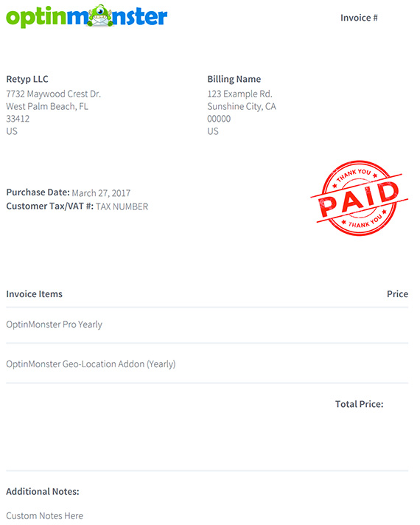Click the Invoice Items column header
This screenshot has height=525, width=420.
coord(34,294)
